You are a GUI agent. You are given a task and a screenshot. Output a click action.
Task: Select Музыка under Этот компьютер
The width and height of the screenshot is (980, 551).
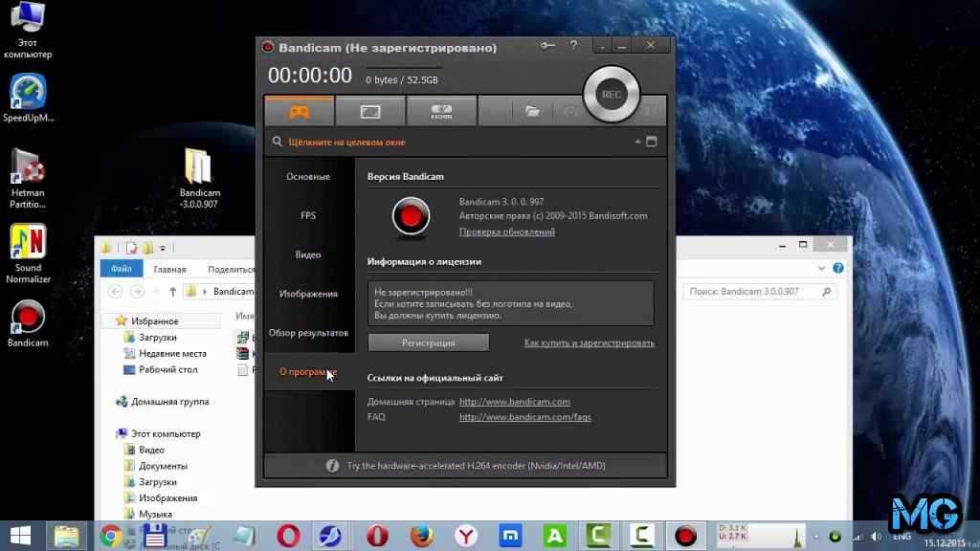(155, 514)
